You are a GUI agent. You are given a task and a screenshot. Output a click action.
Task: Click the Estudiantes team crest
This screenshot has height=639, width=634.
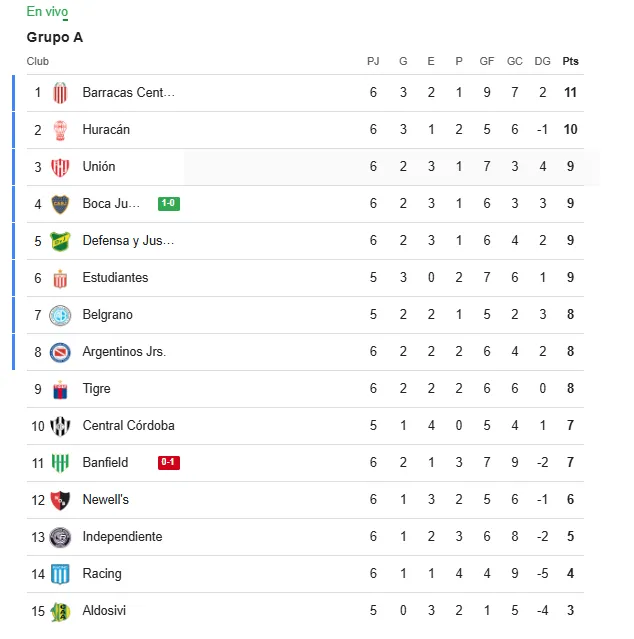tap(60, 278)
